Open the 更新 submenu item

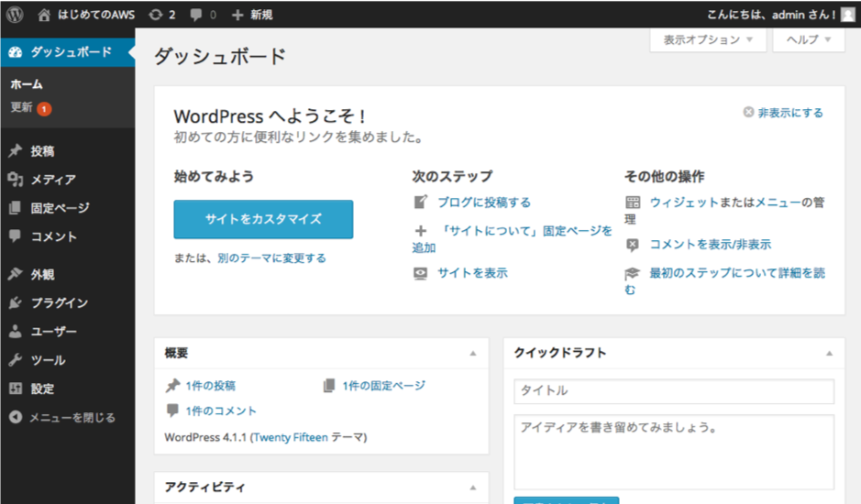[21, 107]
